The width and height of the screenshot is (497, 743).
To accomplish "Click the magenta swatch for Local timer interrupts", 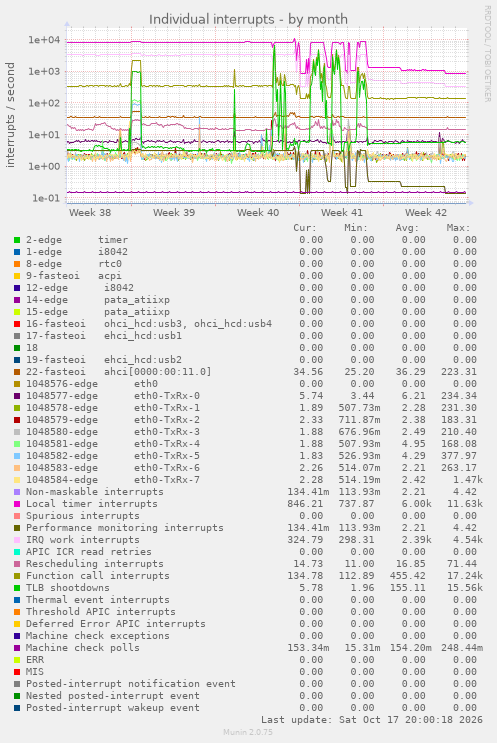I will [x=17, y=504].
